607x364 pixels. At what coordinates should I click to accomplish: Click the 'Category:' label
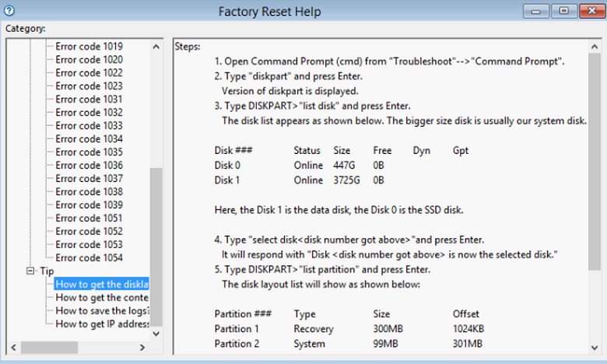tap(25, 29)
